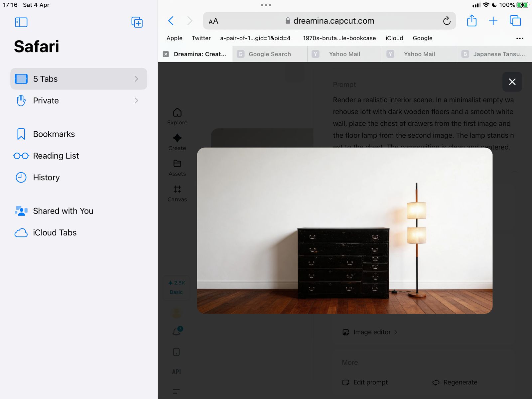The height and width of the screenshot is (399, 532).
Task: Open Create in the Dreamina sidebar
Action: click(x=177, y=142)
